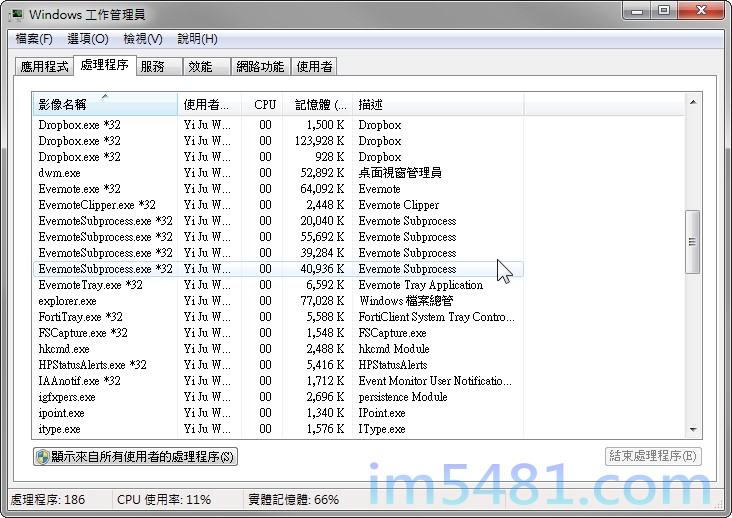Open the 檔案(F) menu
732x518 pixels.
[34, 39]
